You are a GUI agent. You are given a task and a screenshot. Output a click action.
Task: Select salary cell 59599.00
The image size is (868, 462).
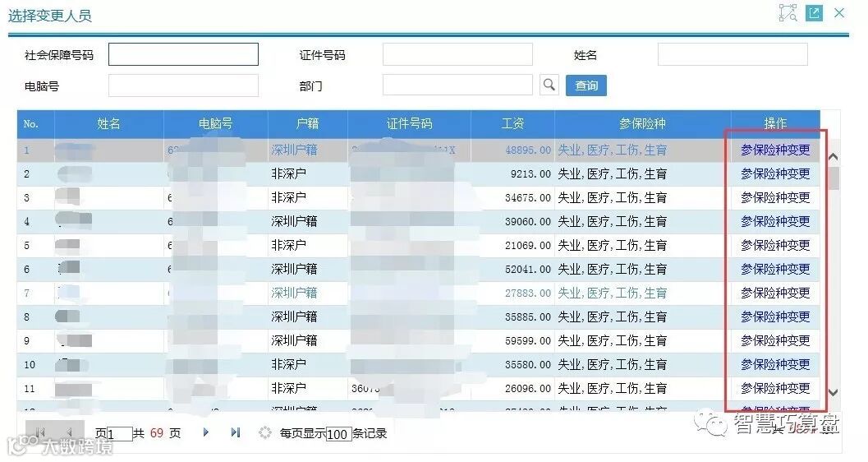527,340
